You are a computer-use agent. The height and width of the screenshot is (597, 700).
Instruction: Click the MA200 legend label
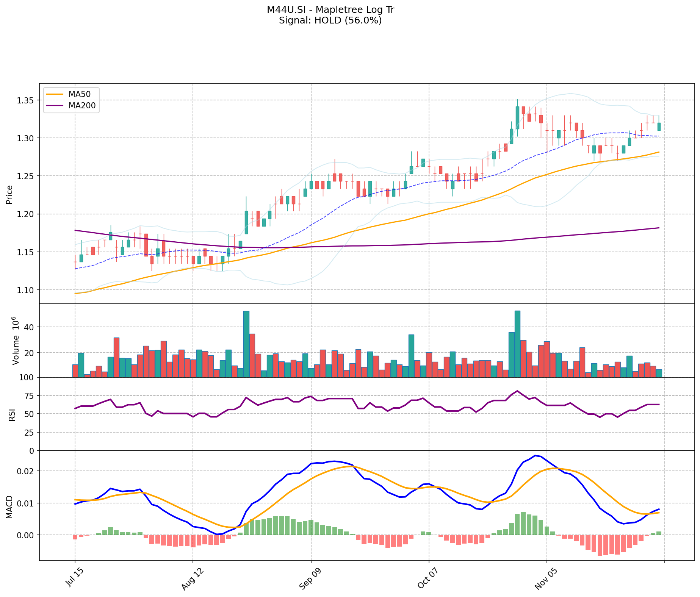82,106
